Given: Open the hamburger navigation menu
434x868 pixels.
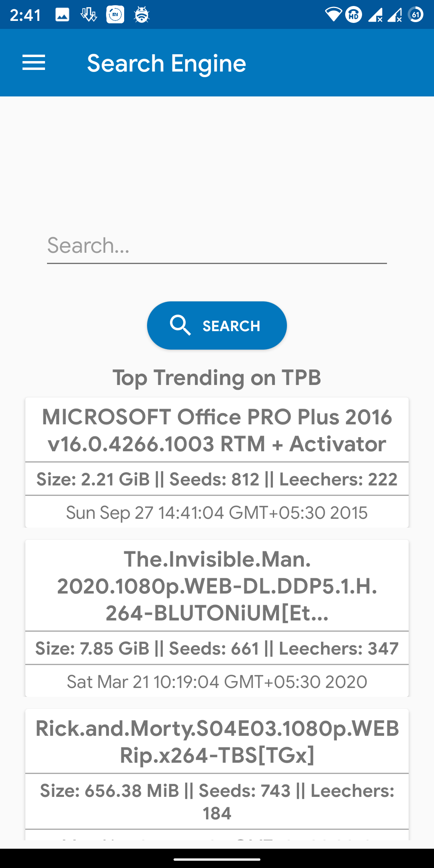Looking at the screenshot, I should coord(34,63).
